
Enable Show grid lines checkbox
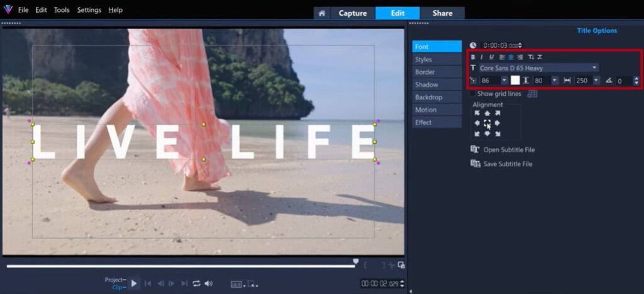pos(472,94)
